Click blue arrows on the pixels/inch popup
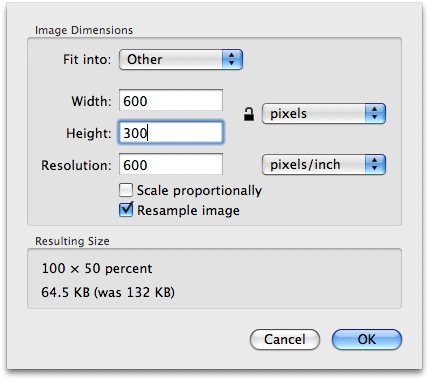 tap(375, 165)
